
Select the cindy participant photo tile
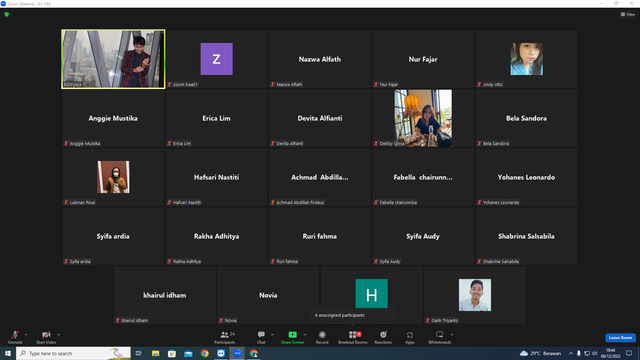[x=527, y=59]
